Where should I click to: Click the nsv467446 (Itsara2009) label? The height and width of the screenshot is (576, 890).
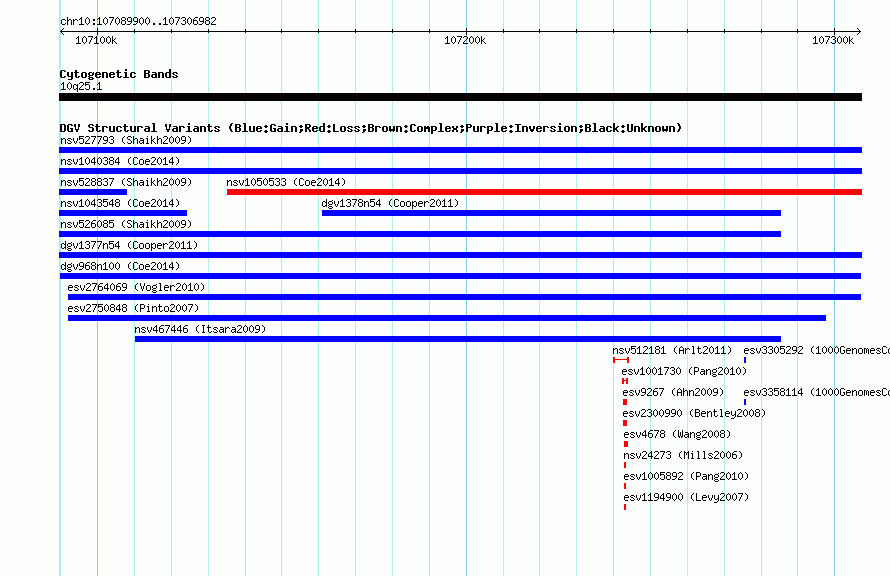point(200,329)
